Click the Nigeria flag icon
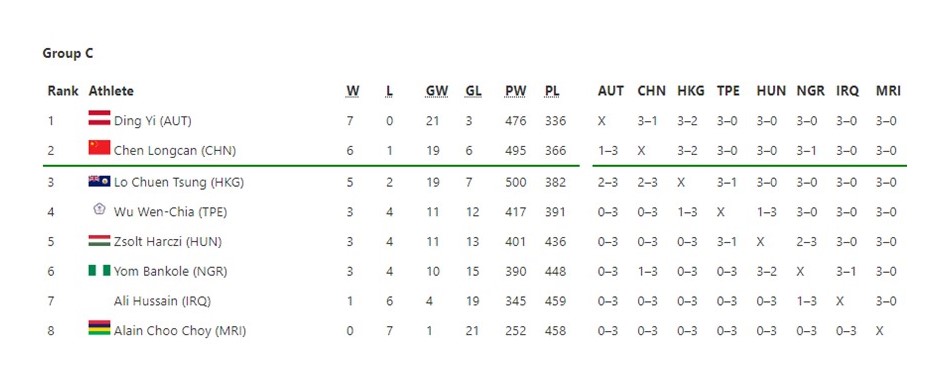This screenshot has height=388, width=946. point(100,270)
